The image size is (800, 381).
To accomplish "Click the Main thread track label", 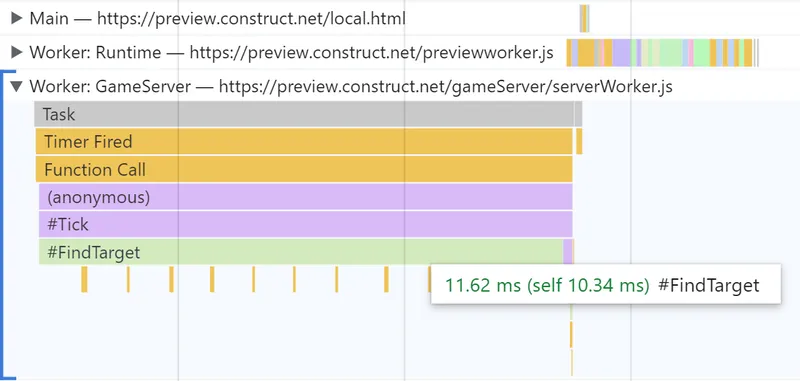I will click(x=217, y=19).
